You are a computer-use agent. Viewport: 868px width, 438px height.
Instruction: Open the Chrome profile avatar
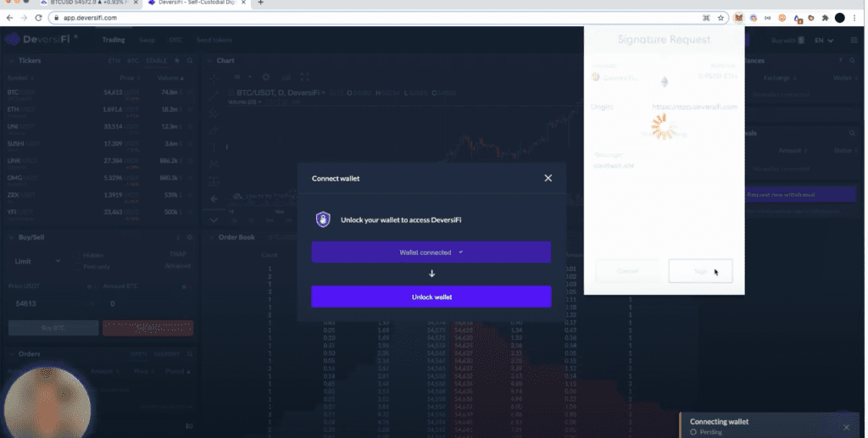click(840, 18)
